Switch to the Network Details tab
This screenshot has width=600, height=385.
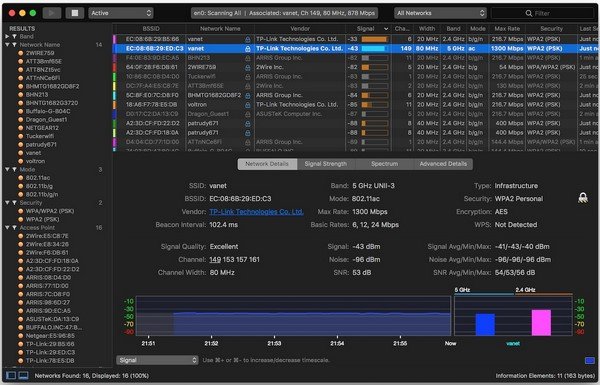pos(267,164)
